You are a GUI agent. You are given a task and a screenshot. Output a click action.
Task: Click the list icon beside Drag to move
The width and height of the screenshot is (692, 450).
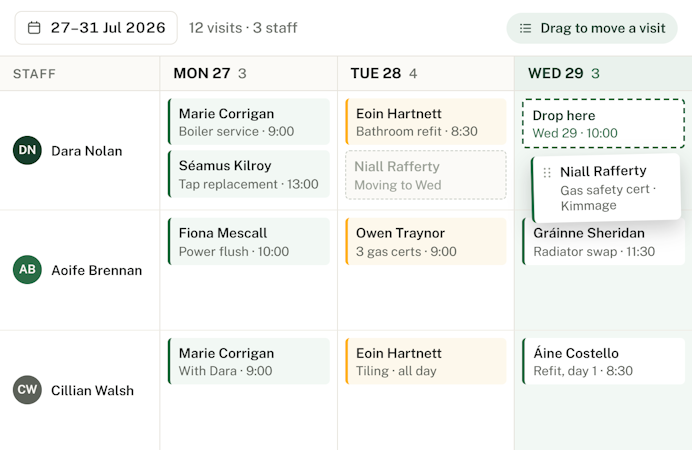(525, 28)
